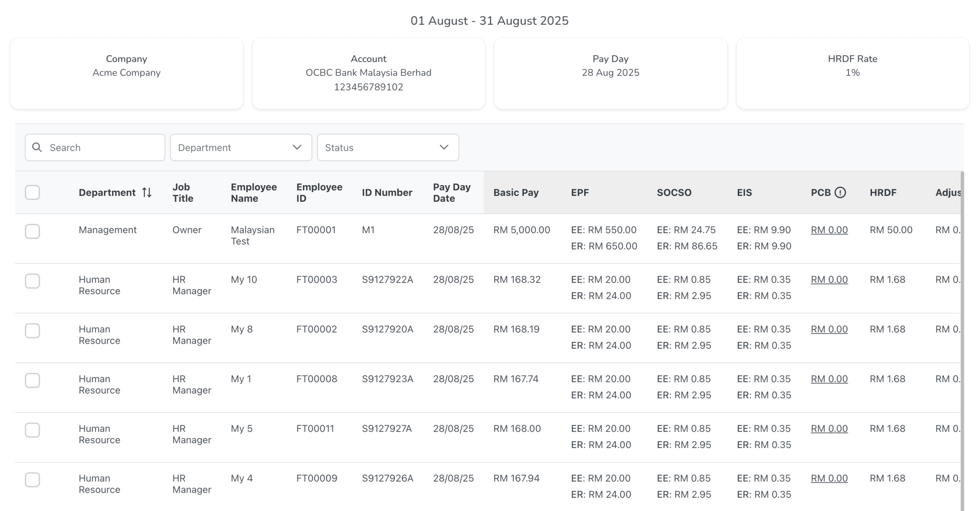Image resolution: width=980 pixels, height=511 pixels.
Task: Select the My 4 row checkbox
Action: pyautogui.click(x=33, y=479)
